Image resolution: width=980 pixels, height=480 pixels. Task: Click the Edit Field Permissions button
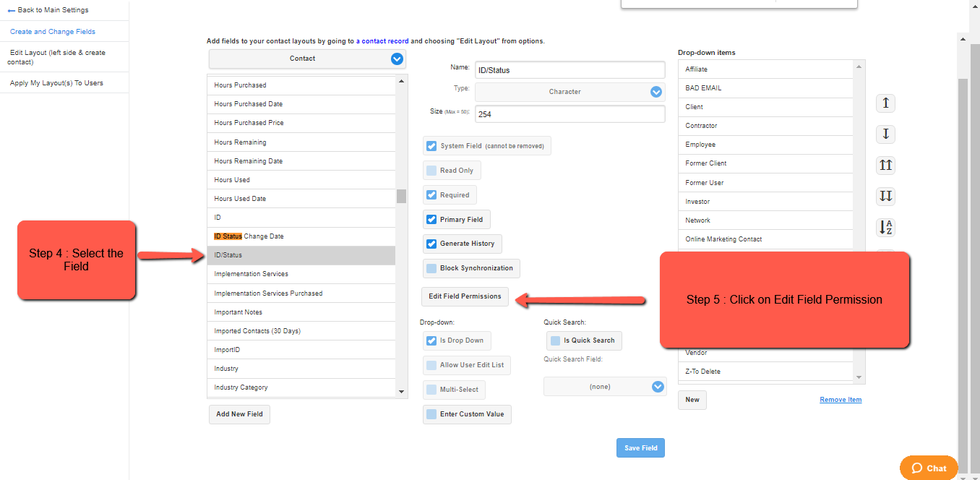coord(465,296)
